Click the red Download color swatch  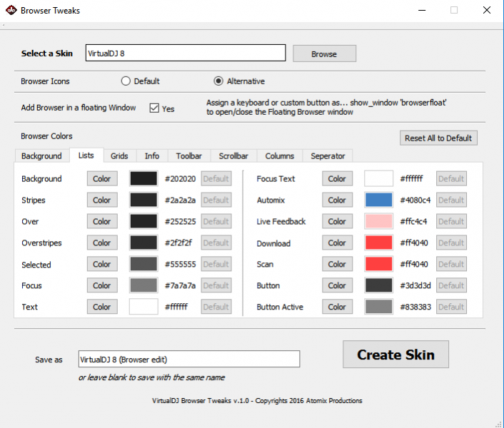coord(378,243)
